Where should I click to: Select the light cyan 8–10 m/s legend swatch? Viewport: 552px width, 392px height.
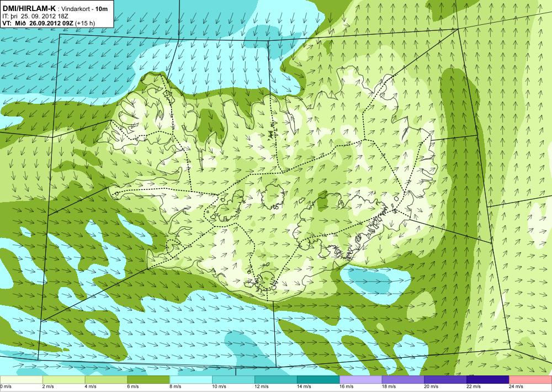pyautogui.click(x=191, y=380)
